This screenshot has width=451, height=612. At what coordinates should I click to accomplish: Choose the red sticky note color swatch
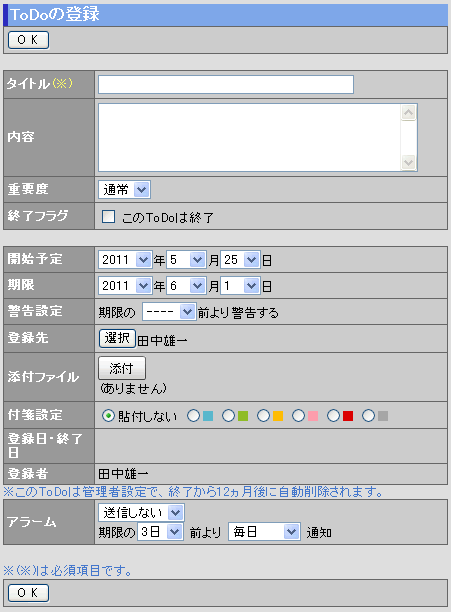pyautogui.click(x=348, y=416)
